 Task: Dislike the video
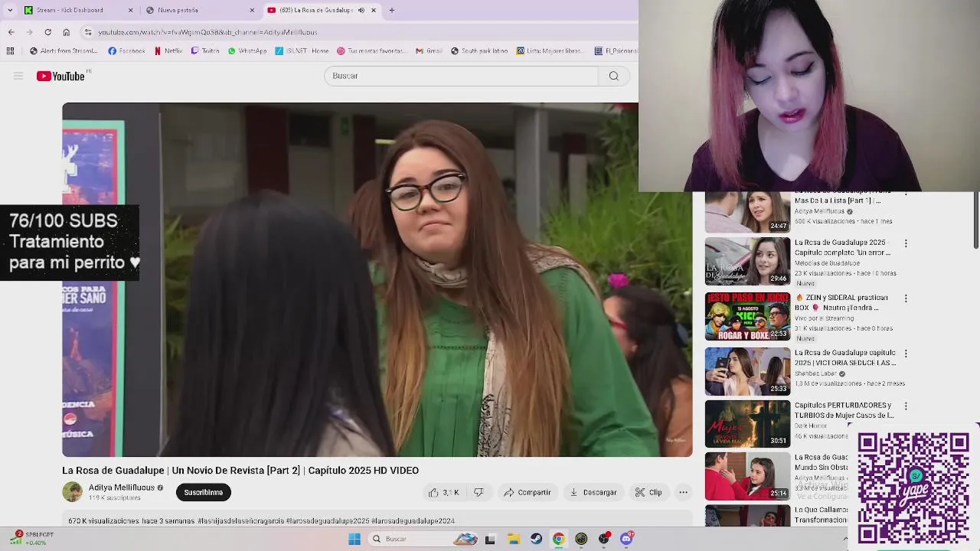(479, 492)
